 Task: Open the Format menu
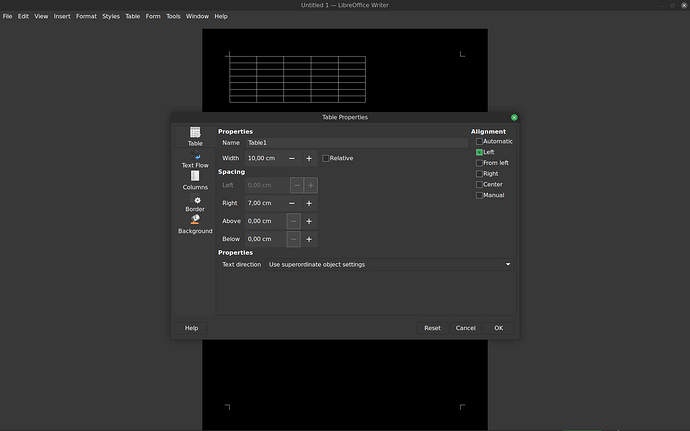coord(86,16)
